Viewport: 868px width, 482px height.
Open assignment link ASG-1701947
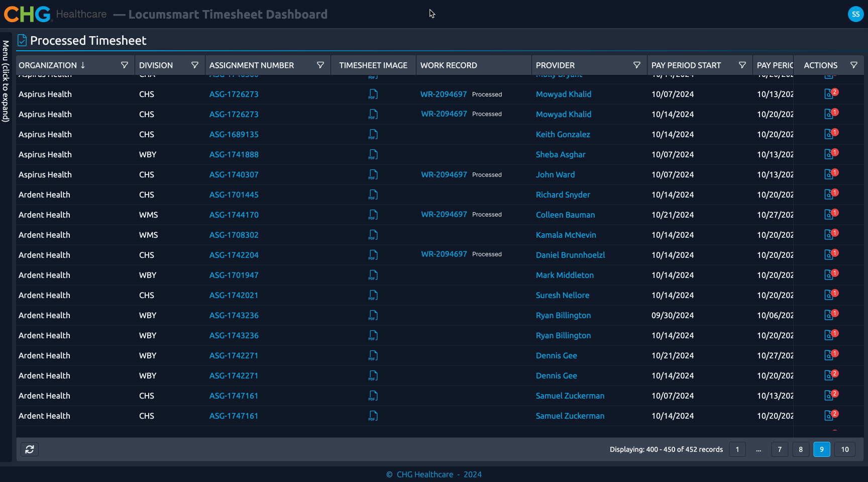point(234,275)
